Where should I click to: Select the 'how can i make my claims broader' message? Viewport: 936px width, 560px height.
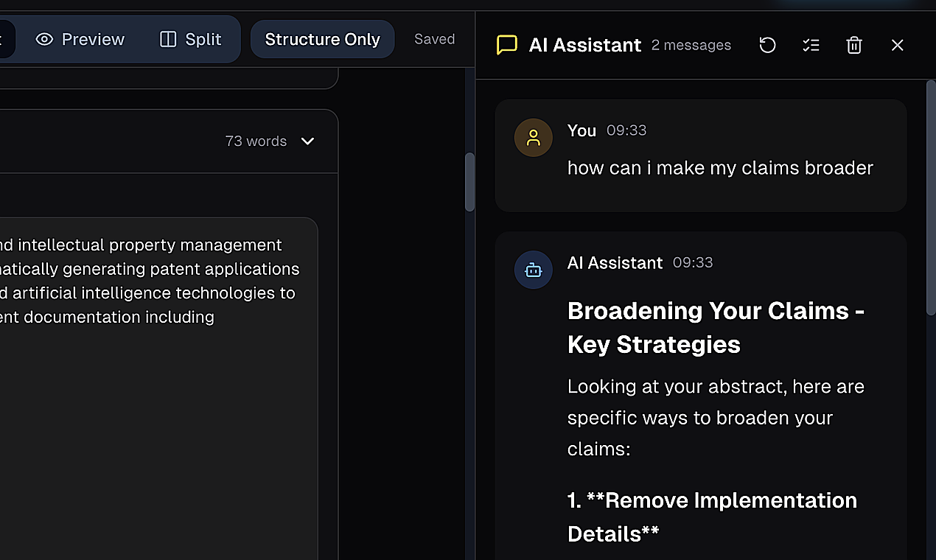[720, 168]
